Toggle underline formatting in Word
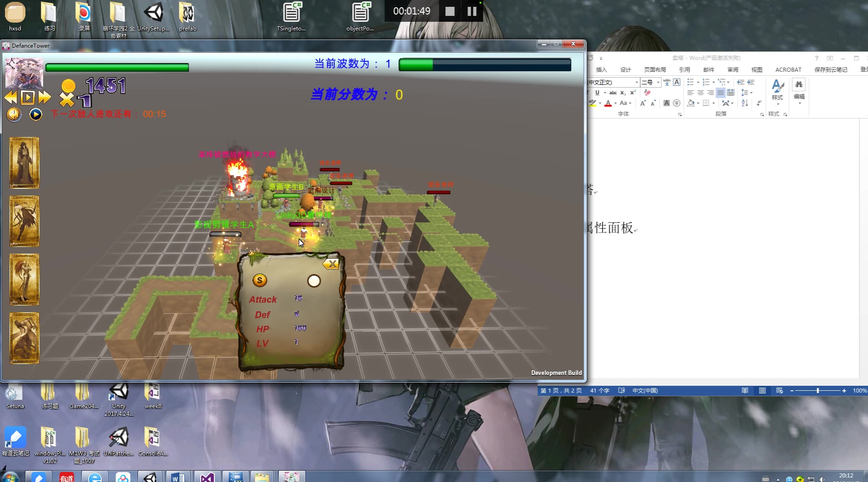The image size is (868, 482). [598, 93]
